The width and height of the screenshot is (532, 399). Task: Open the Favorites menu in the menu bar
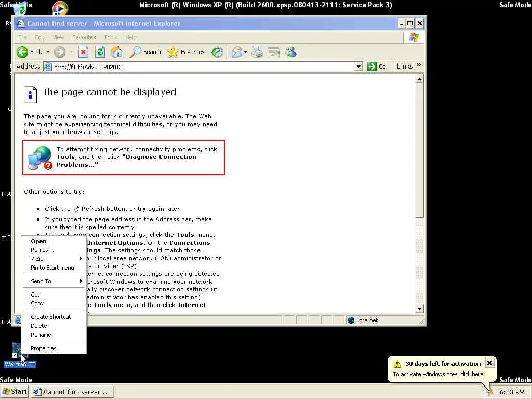(x=84, y=37)
